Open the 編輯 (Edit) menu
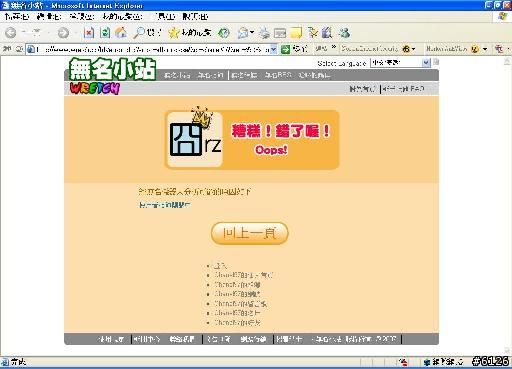512x369 pixels. coord(49,16)
